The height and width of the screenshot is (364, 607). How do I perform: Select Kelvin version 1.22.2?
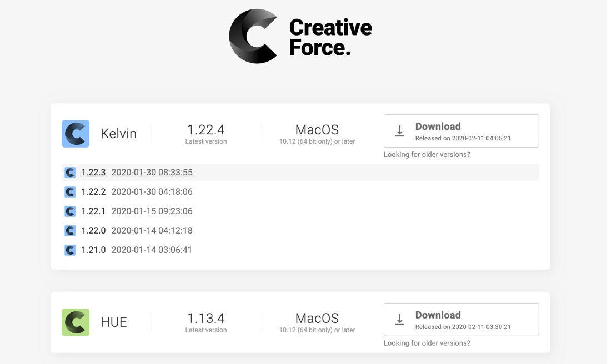tap(93, 192)
